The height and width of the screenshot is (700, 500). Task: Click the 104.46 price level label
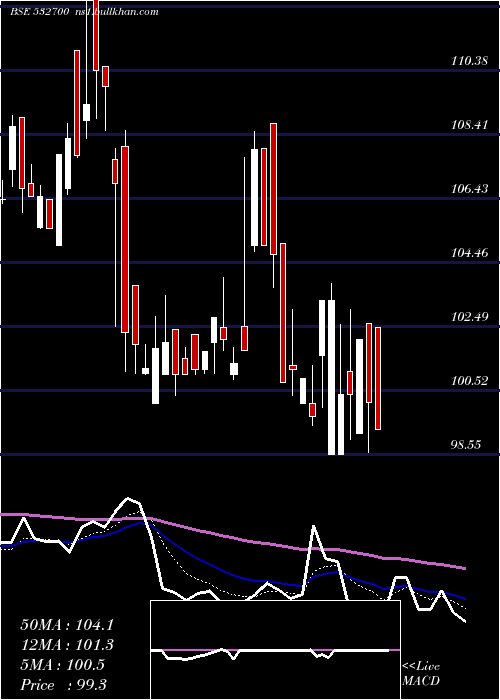pyautogui.click(x=470, y=253)
